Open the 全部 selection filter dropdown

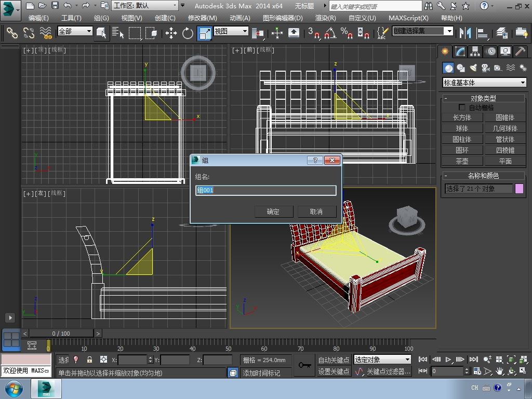[75, 31]
